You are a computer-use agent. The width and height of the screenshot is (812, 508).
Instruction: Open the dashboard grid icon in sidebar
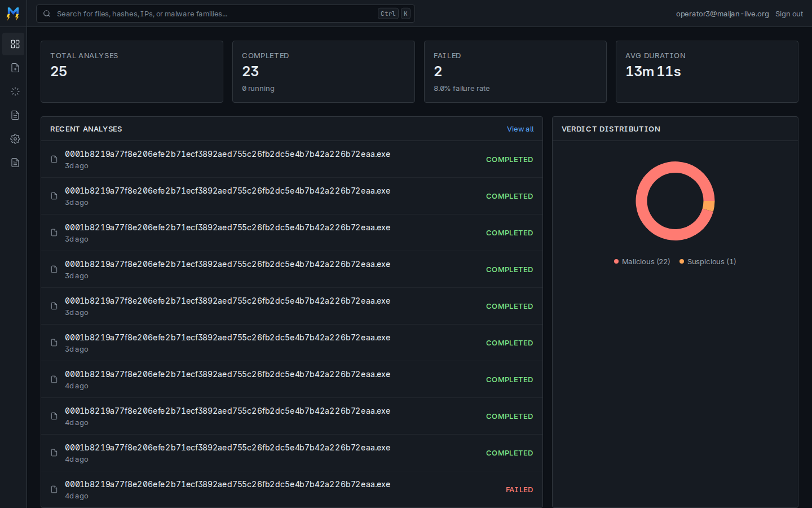(x=15, y=44)
